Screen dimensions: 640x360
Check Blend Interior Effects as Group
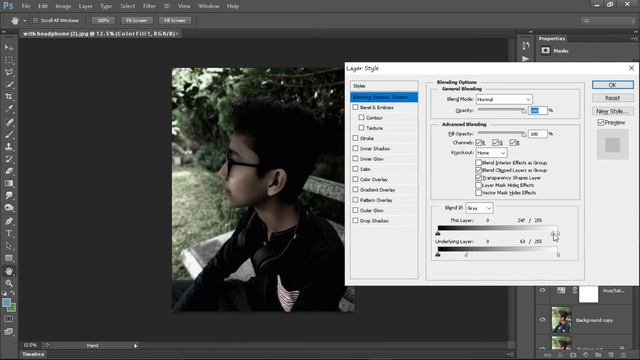[478, 162]
